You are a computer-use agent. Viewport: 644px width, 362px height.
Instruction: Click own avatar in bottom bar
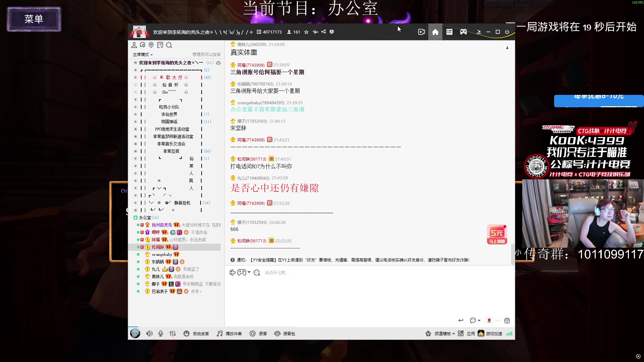click(135, 333)
